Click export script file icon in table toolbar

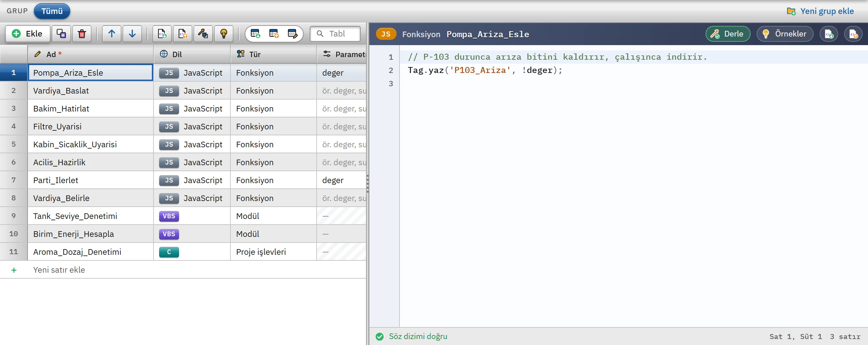tap(183, 34)
